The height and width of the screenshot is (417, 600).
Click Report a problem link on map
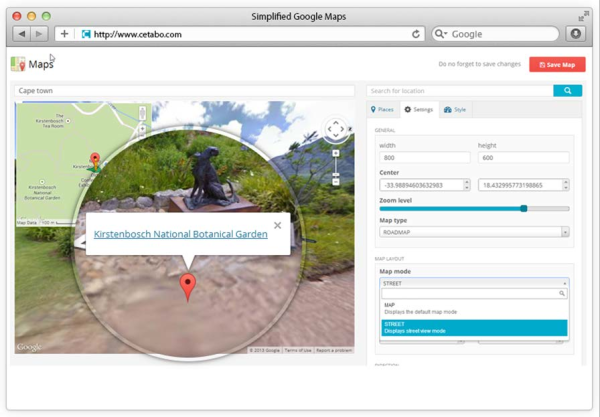[x=334, y=350]
